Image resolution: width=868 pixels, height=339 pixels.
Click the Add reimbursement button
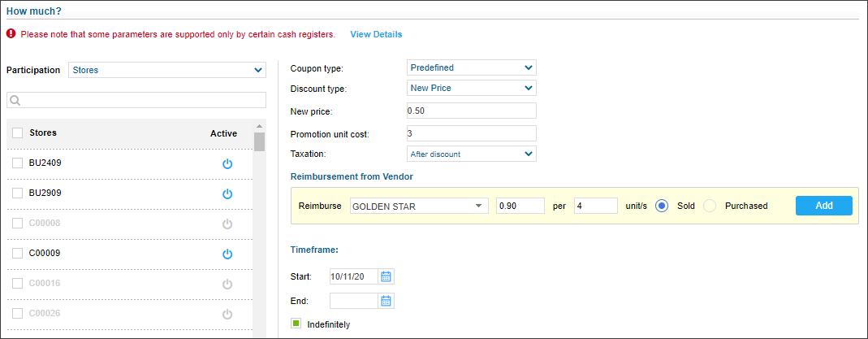point(823,206)
